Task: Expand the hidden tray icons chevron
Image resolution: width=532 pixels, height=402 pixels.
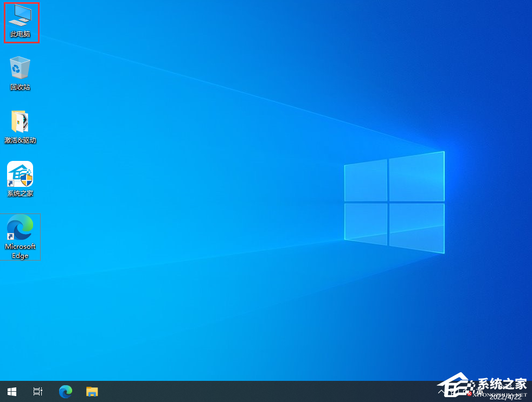Action: tap(440, 391)
